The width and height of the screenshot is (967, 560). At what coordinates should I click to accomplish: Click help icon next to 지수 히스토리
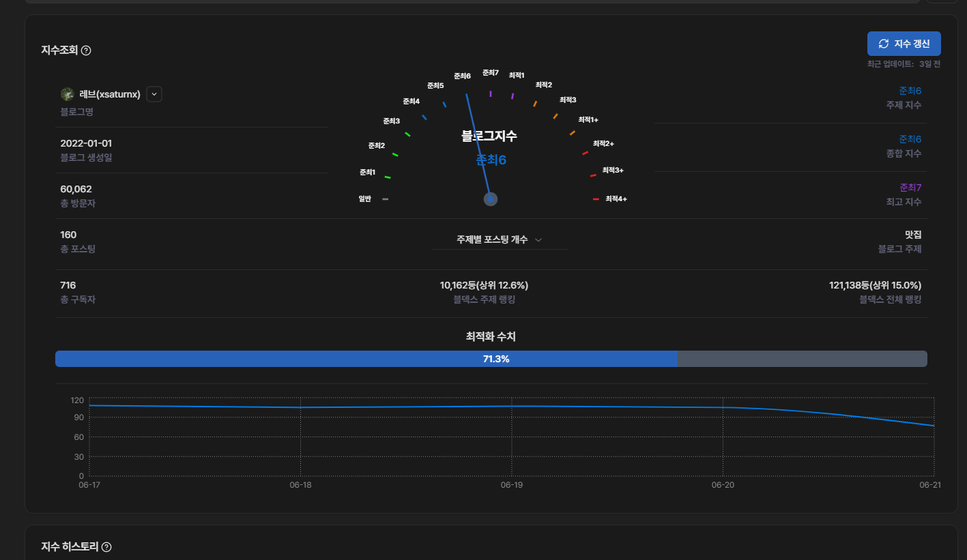[106, 547]
